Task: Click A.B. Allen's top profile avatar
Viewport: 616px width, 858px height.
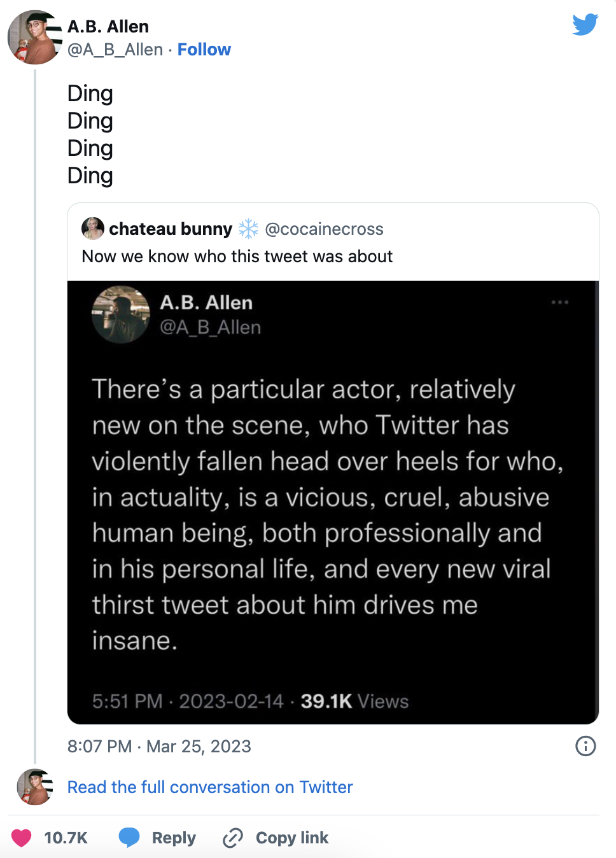Action: (34, 38)
